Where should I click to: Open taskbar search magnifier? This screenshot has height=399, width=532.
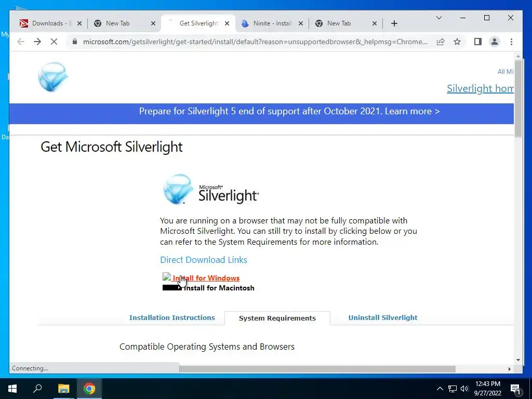(37, 389)
